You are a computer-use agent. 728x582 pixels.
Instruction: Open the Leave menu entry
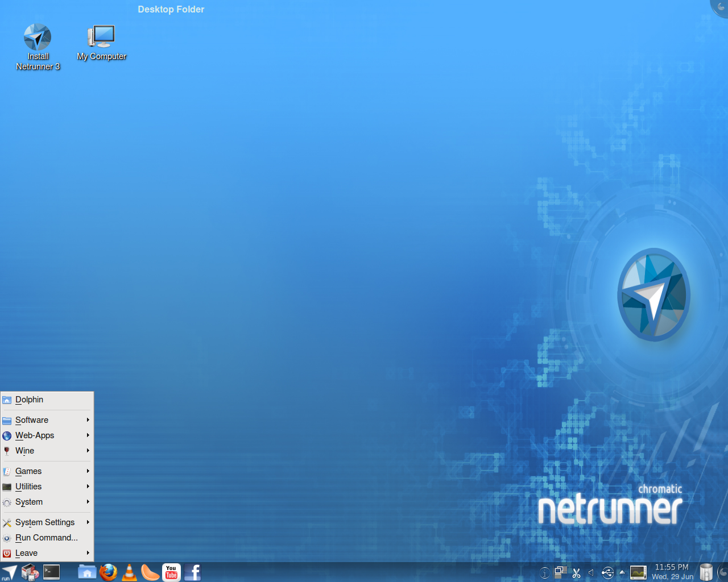[47, 553]
